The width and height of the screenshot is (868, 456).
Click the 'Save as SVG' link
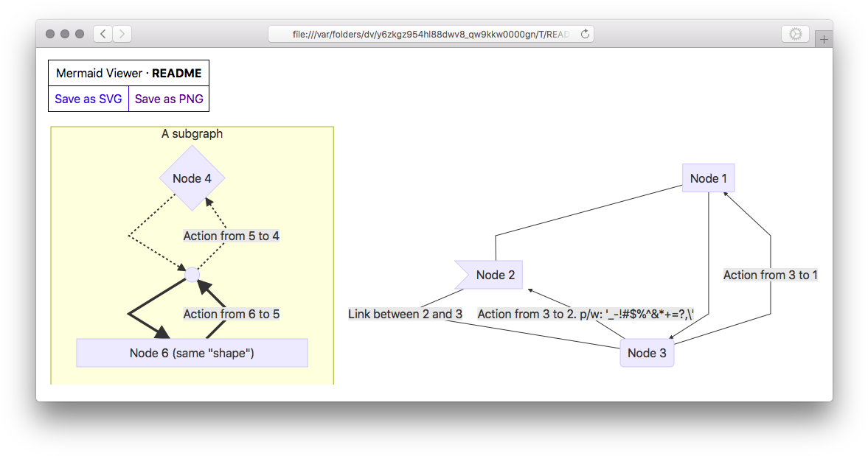pos(88,98)
